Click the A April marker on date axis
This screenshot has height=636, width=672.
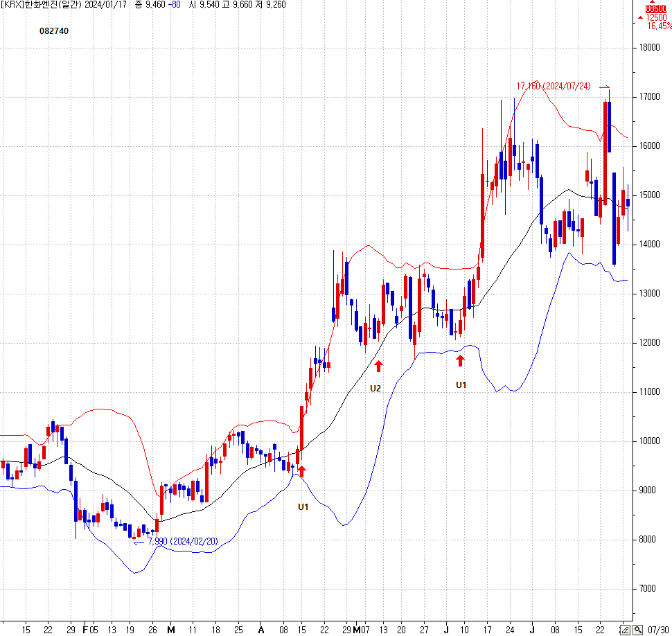pos(261,630)
